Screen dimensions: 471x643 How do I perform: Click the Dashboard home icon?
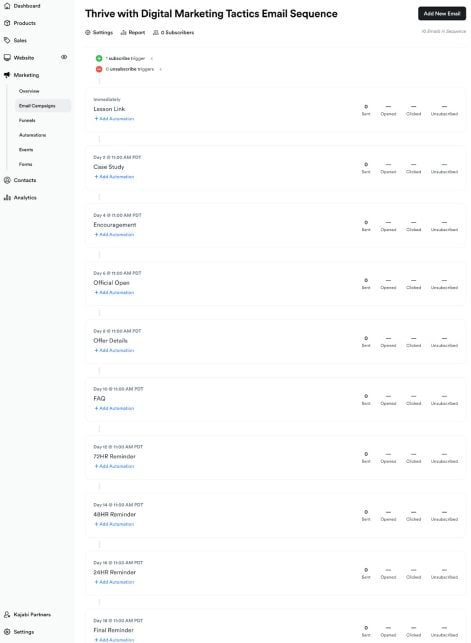point(7,6)
